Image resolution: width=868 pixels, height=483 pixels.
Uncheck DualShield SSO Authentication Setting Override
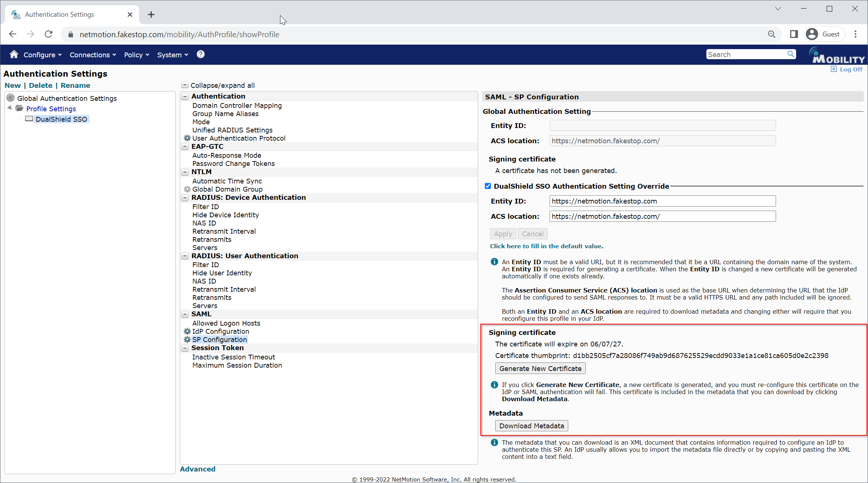pos(488,186)
